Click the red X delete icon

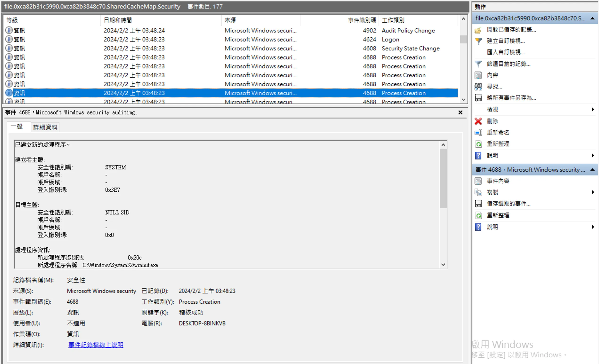[478, 121]
